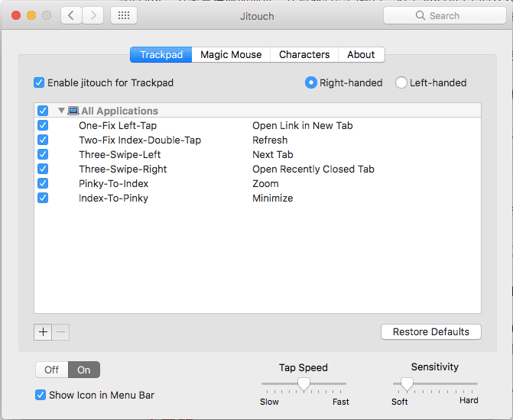Click the computer icon next to All Applications
Image resolution: width=513 pixels, height=420 pixels.
[x=73, y=111]
